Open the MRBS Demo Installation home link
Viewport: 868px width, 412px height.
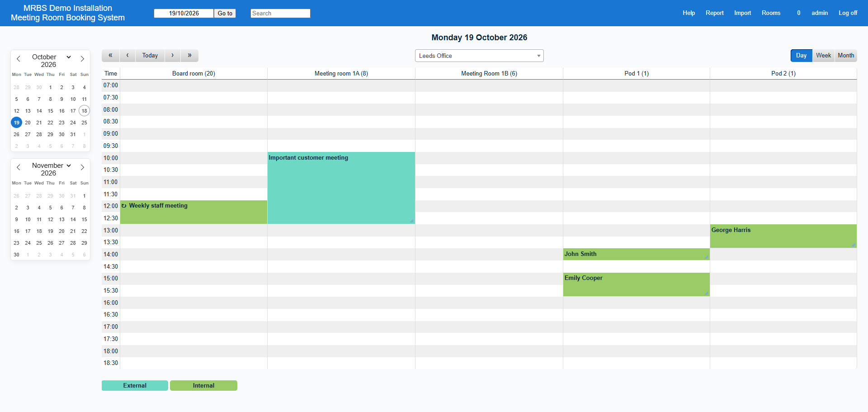68,8
